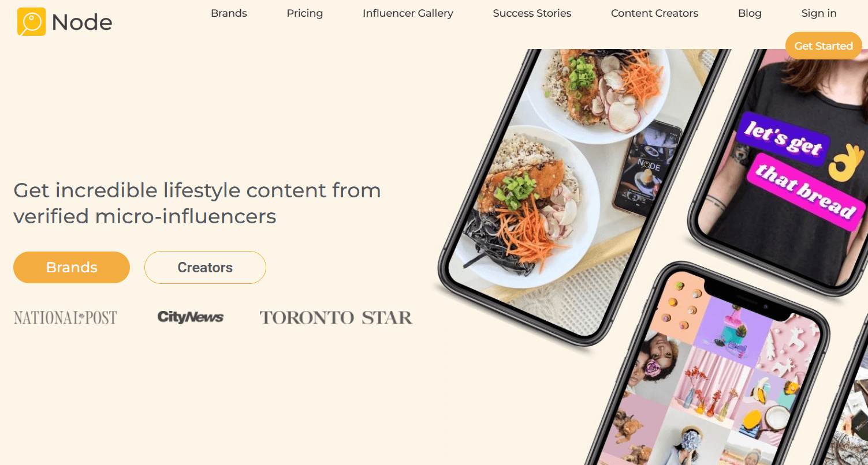Open the Influencer Gallery link
This screenshot has height=465, width=868.
(x=408, y=13)
